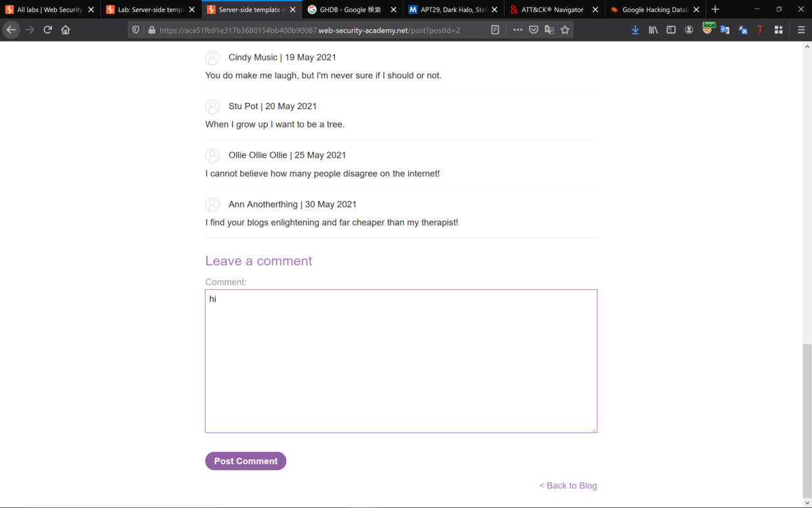
Task: Open the library bookmarks and history
Action: [x=653, y=30]
